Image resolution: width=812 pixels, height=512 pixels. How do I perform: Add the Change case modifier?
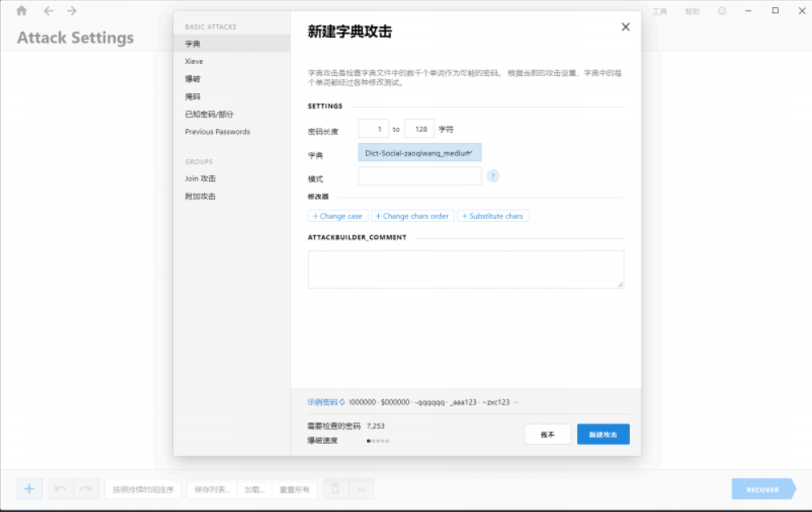pos(338,216)
